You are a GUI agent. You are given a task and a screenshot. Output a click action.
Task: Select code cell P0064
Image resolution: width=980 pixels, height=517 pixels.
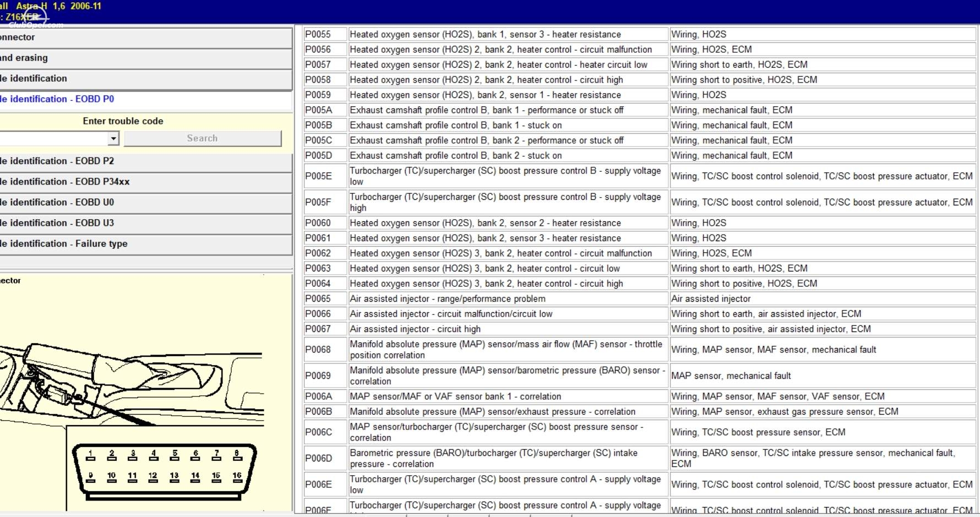(325, 284)
